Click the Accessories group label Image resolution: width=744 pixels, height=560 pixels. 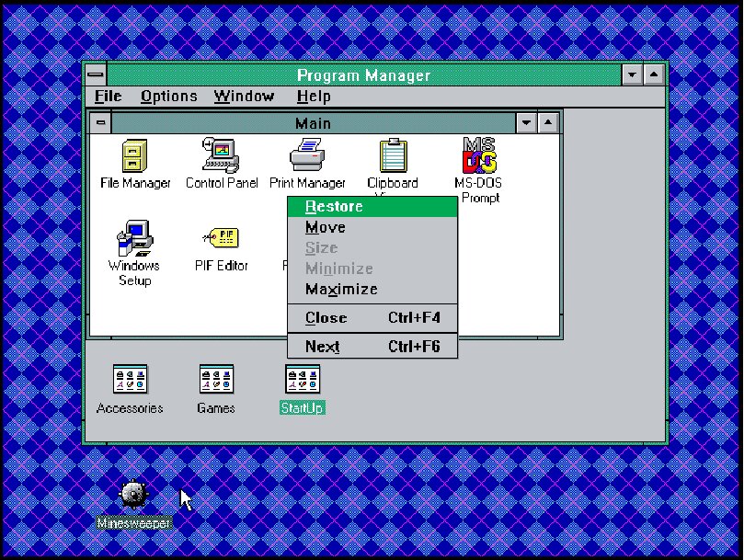[130, 408]
